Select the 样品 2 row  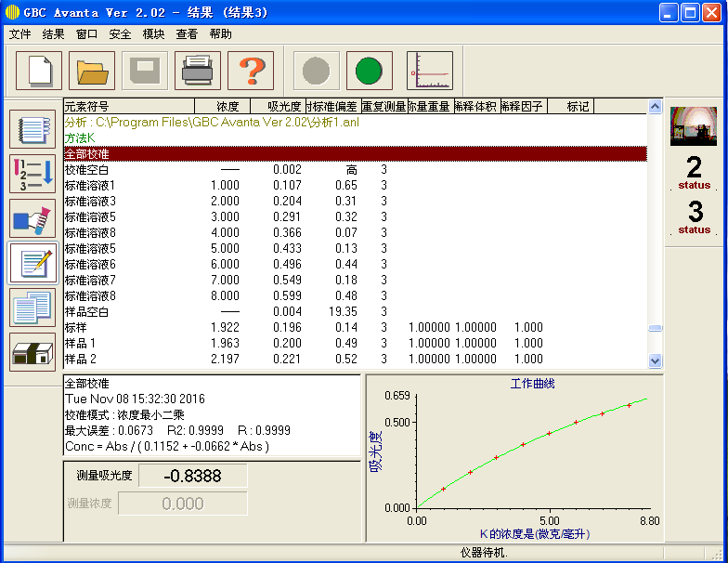click(355, 359)
